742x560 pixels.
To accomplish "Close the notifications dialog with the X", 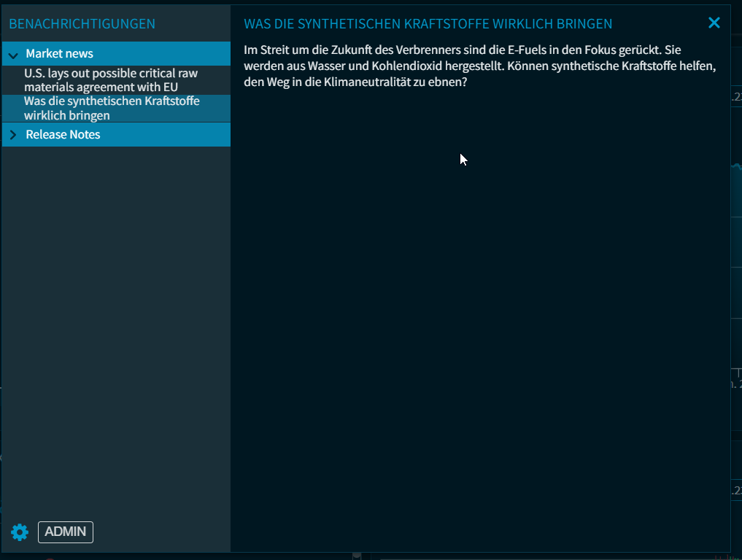I will (x=714, y=23).
